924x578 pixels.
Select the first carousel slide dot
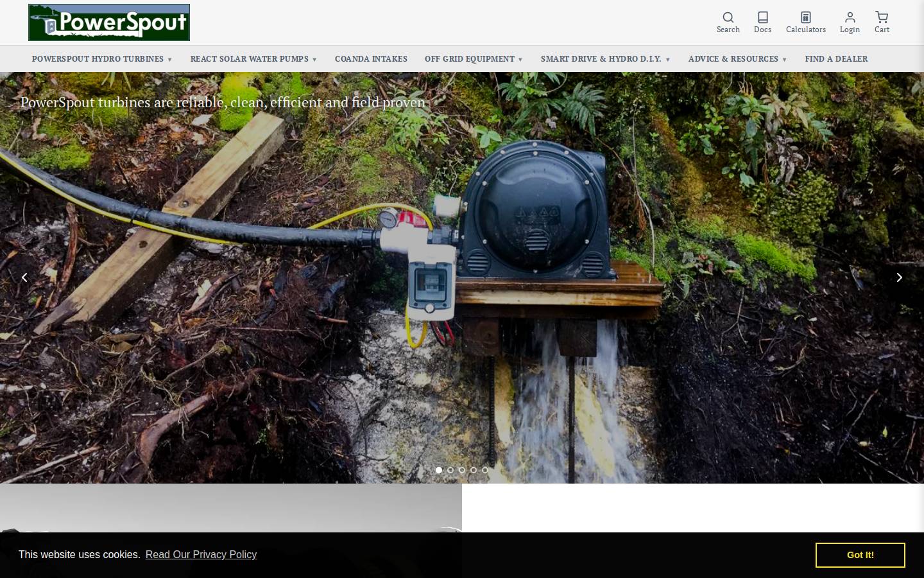coord(439,470)
